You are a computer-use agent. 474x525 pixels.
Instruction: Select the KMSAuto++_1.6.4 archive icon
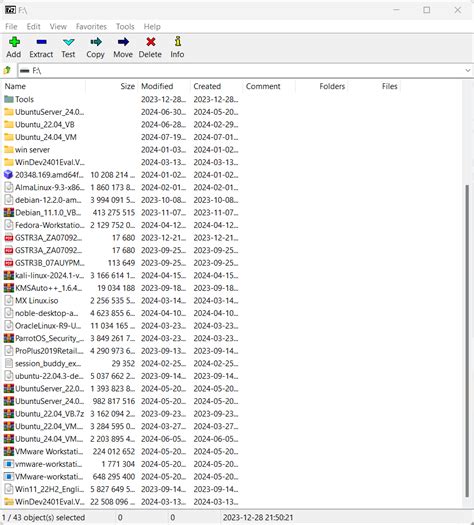[9, 288]
